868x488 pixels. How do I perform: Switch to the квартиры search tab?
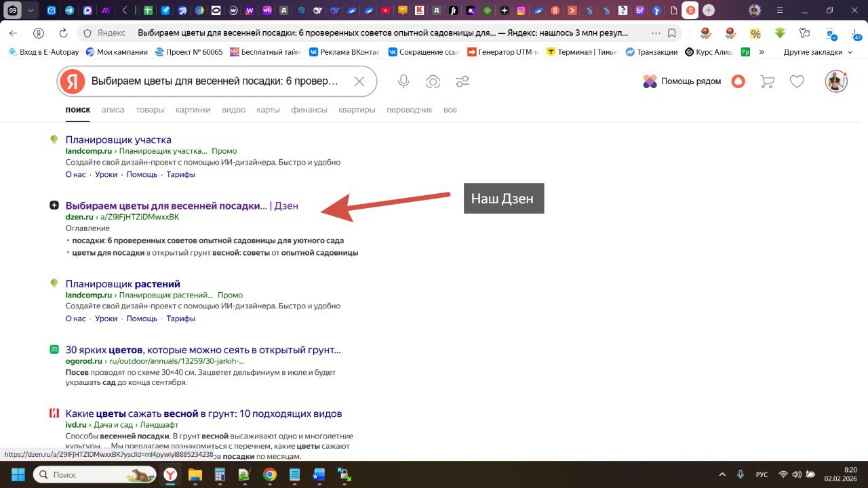click(357, 110)
